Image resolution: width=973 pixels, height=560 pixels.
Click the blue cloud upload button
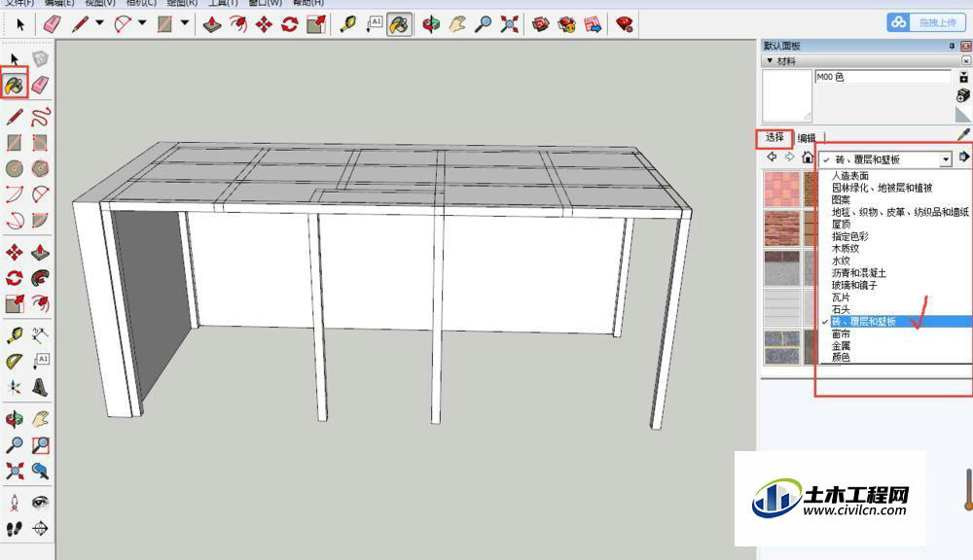point(926,23)
